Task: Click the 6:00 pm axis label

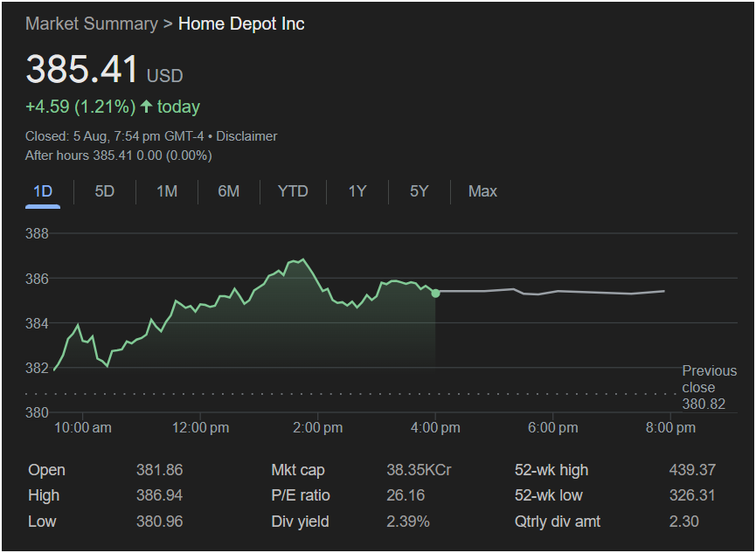Action: click(553, 428)
